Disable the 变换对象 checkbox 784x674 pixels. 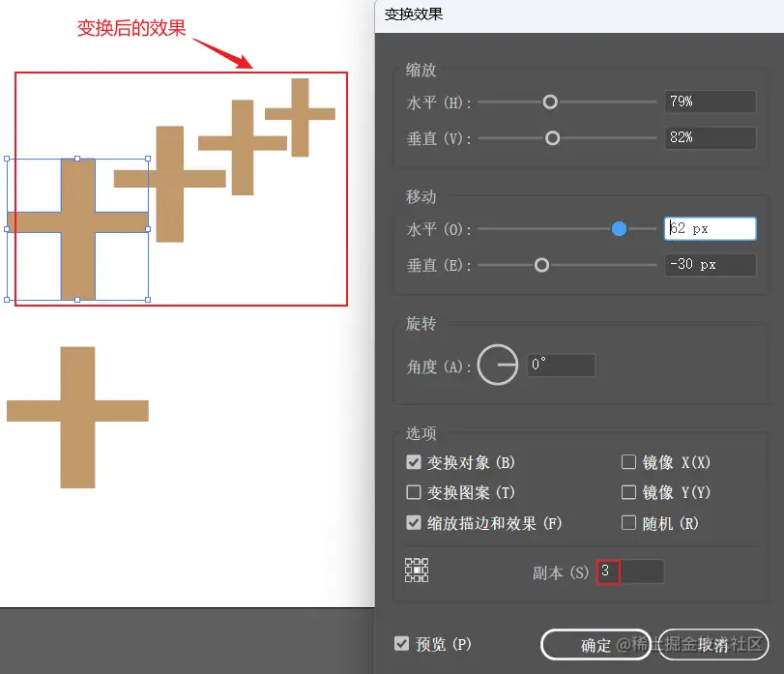click(414, 462)
